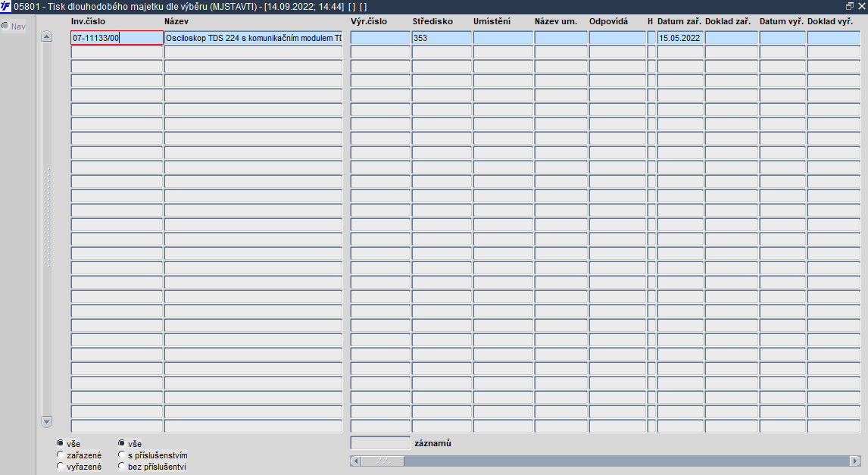This screenshot has height=475, width=868.
Task: Click the Datum zař. field 15.05.2022
Action: [x=680, y=38]
